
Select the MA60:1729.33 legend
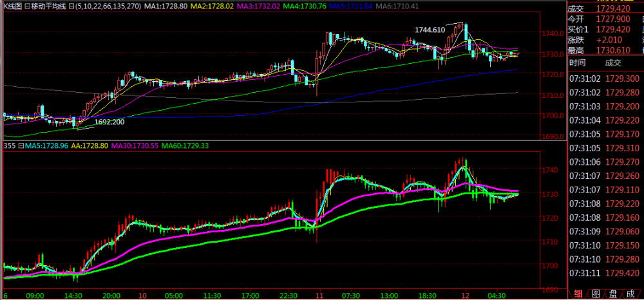187,145
